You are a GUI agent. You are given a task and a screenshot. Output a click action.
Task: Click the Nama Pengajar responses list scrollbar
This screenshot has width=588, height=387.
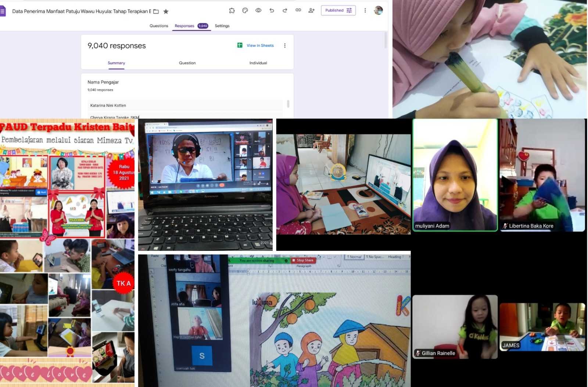point(288,104)
